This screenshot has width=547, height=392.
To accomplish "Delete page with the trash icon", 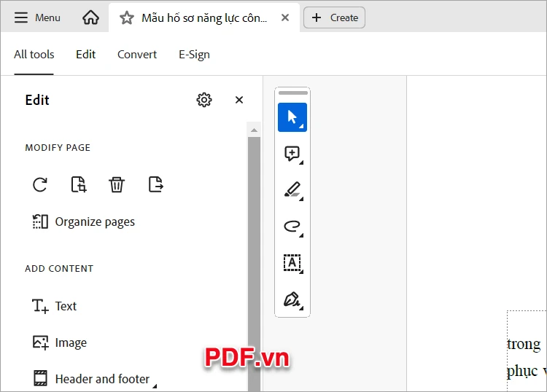I will pos(117,184).
